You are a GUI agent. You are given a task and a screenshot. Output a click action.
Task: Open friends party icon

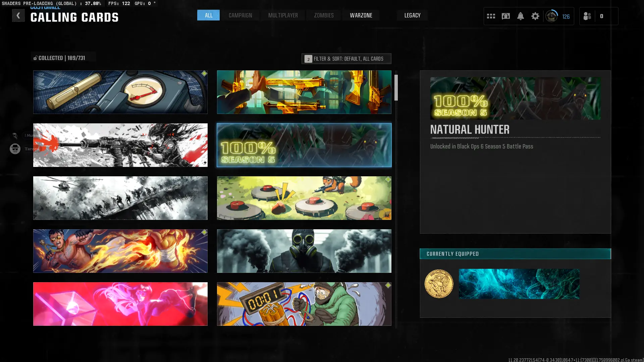(587, 16)
